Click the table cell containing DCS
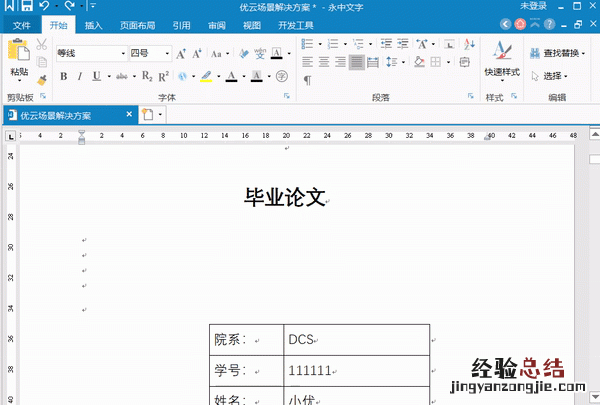The width and height of the screenshot is (600, 405). coord(356,340)
